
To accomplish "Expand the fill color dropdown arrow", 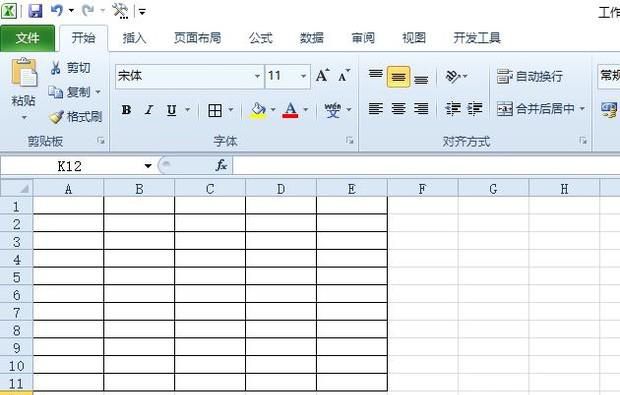I will click(273, 110).
